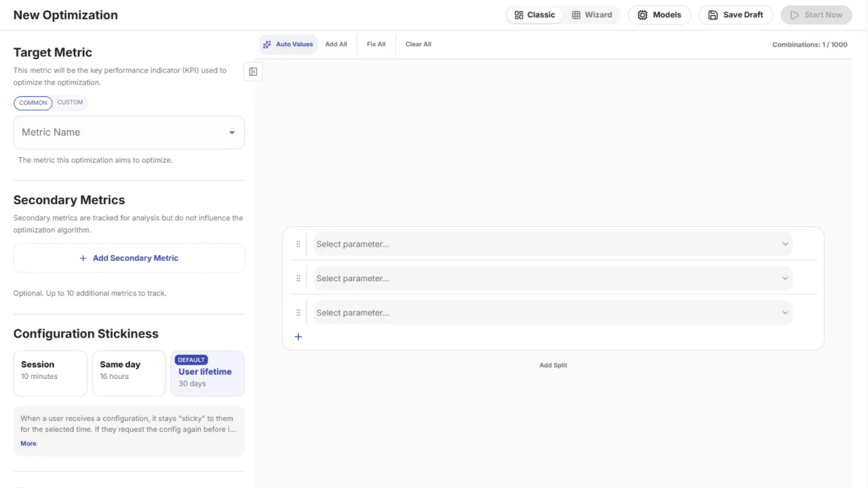Click the New Optimization title
The image size is (868, 488).
(x=66, y=15)
